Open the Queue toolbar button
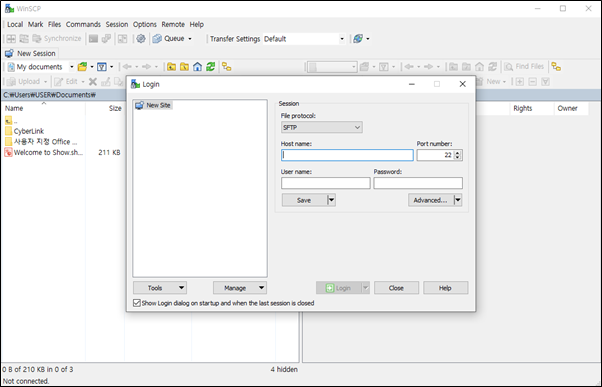The height and width of the screenshot is (387, 602). click(169, 38)
